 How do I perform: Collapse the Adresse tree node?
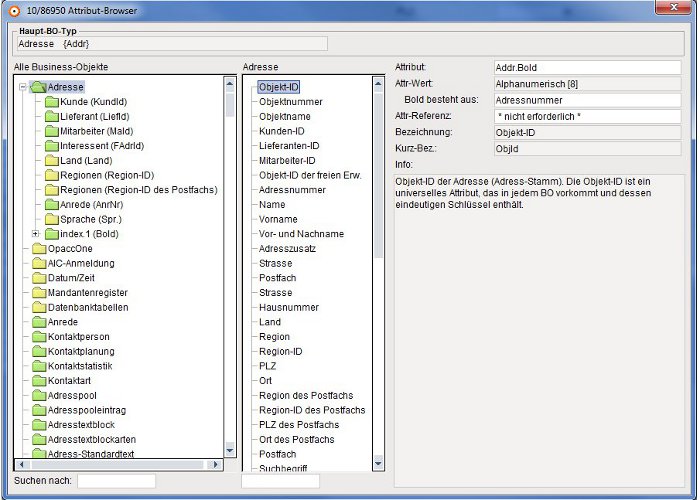point(23,87)
